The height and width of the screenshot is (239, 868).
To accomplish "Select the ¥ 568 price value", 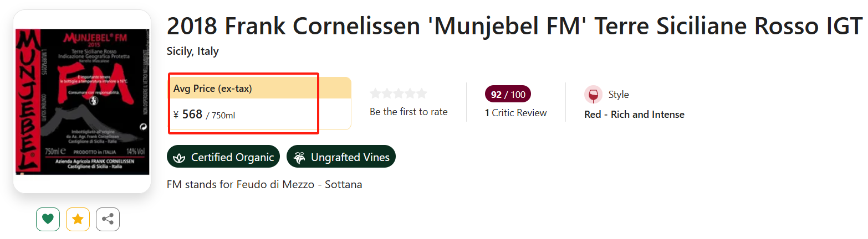I will (x=192, y=115).
